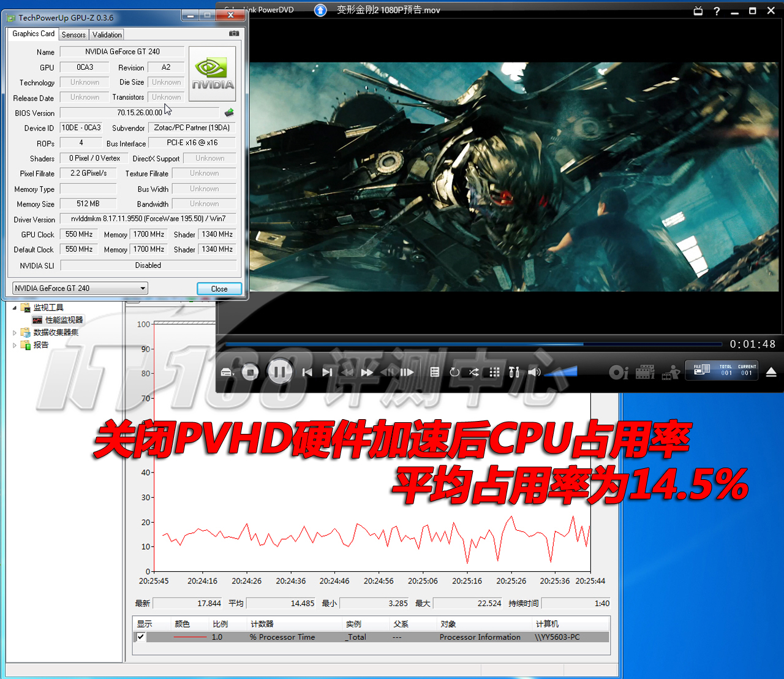784x679 pixels.
Task: Skip to next chapter in PowerDVD
Action: click(328, 372)
